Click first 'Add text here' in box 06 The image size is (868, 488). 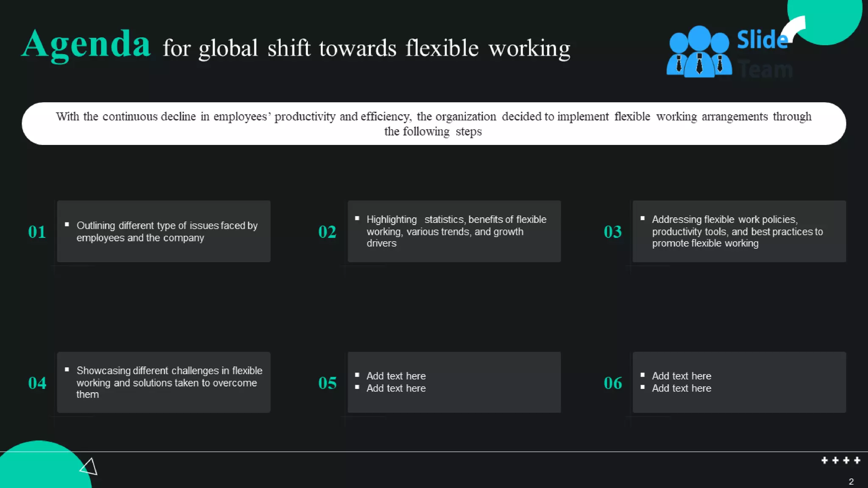click(682, 376)
